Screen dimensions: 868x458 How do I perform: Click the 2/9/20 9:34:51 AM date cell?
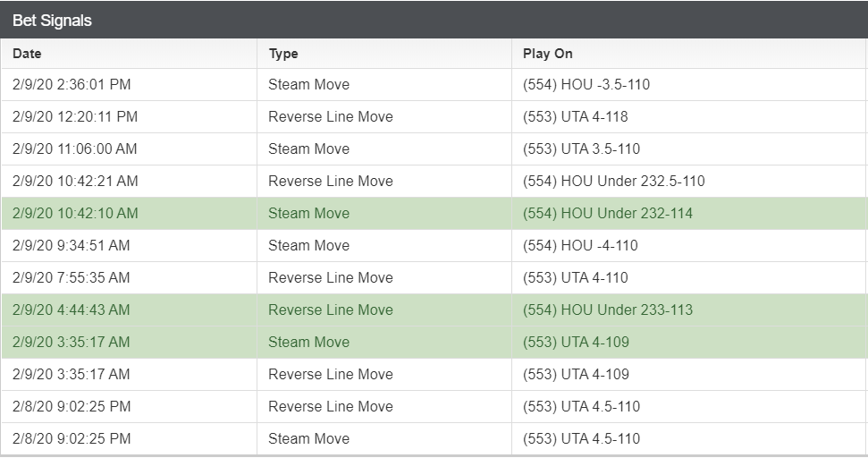point(71,245)
